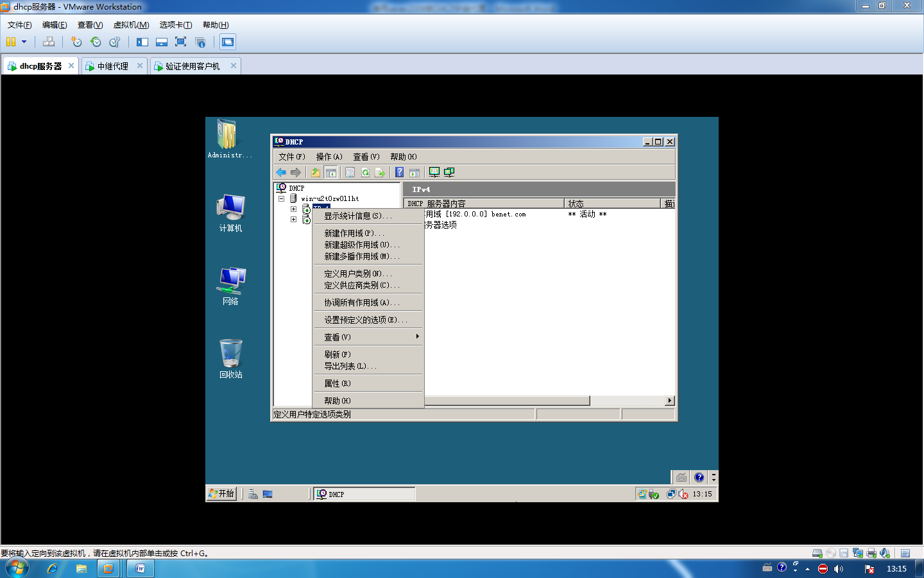This screenshot has height=578, width=924.
Task: Click the host taskbar Internet Explorer icon
Action: click(53, 568)
